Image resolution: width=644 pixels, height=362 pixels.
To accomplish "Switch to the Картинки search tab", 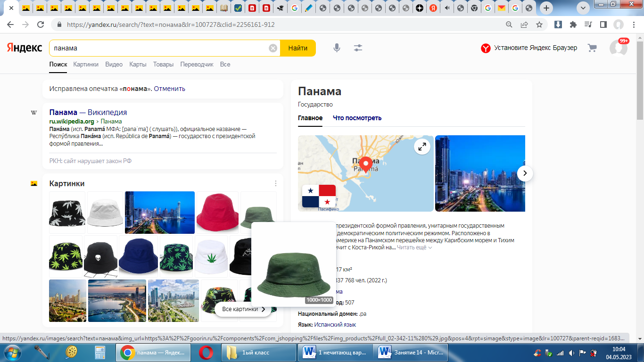I will pyautogui.click(x=86, y=65).
